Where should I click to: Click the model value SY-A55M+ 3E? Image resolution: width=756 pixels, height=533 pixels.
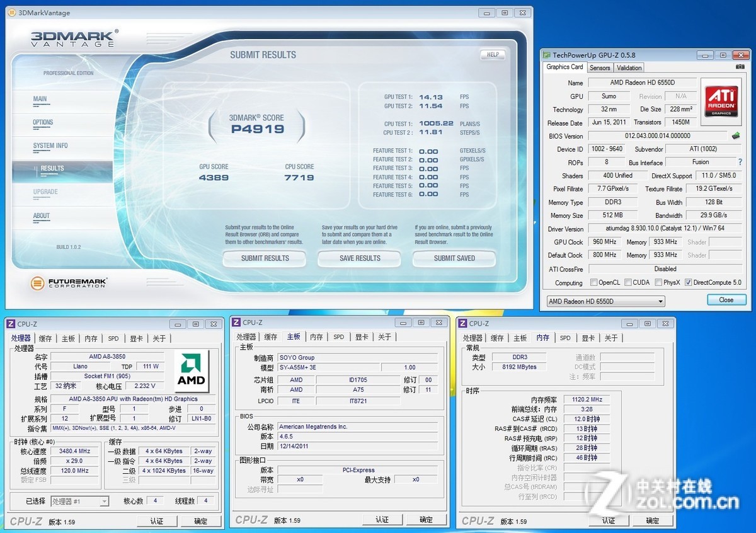[329, 367]
